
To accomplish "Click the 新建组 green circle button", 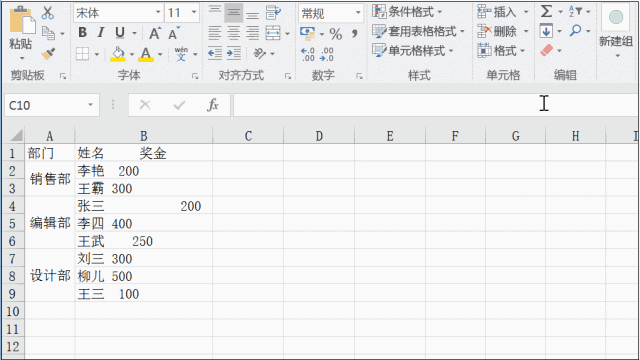I will [x=616, y=17].
